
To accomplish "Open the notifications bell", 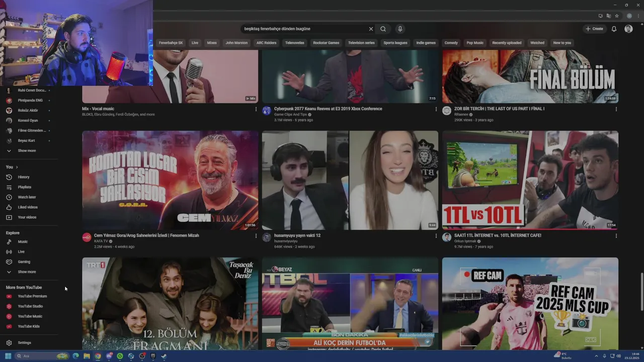I will 614,29.
